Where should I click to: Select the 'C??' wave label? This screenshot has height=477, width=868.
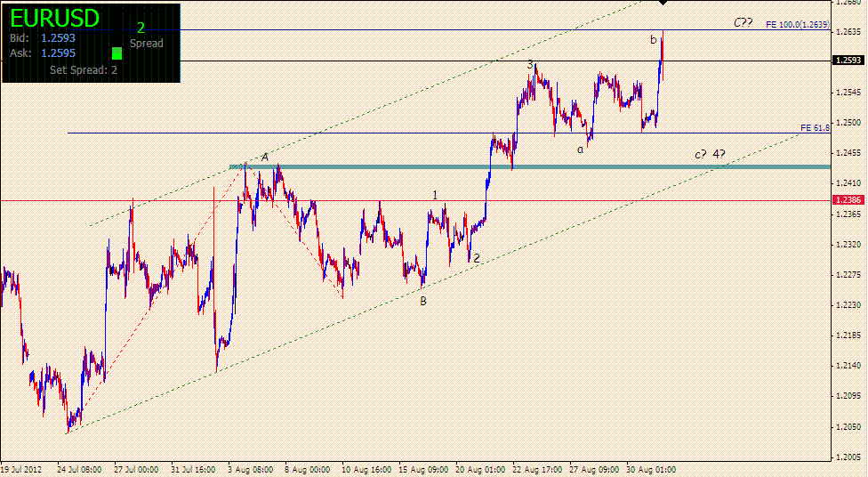743,23
